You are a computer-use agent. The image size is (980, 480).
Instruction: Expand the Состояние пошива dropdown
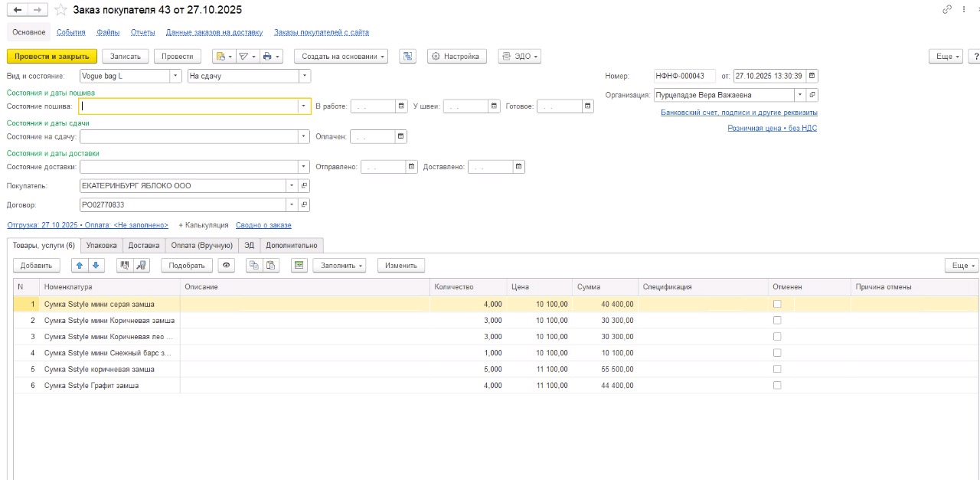(x=305, y=106)
